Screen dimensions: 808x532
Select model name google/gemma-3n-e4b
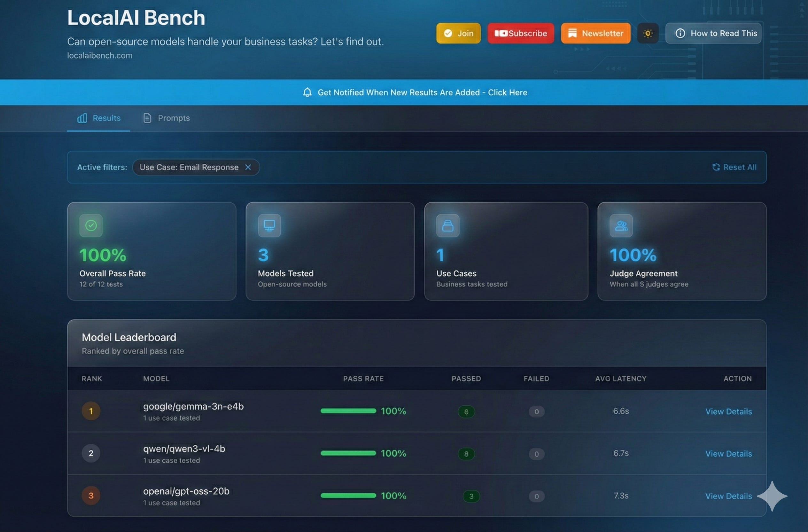193,406
